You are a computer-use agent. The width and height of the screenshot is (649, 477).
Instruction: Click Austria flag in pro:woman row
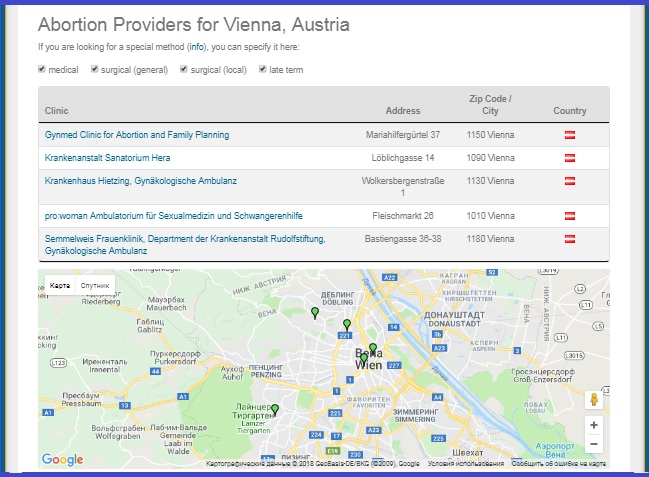570,216
